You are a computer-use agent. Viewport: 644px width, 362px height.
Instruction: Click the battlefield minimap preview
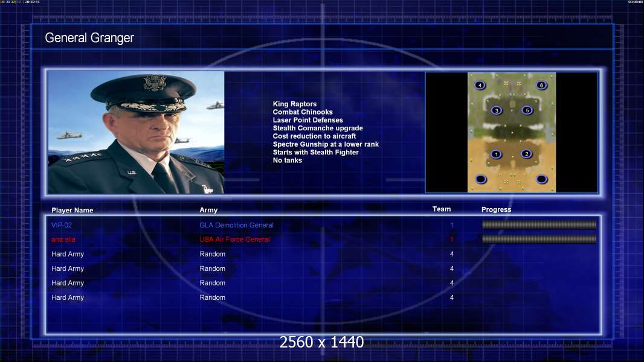tap(511, 132)
